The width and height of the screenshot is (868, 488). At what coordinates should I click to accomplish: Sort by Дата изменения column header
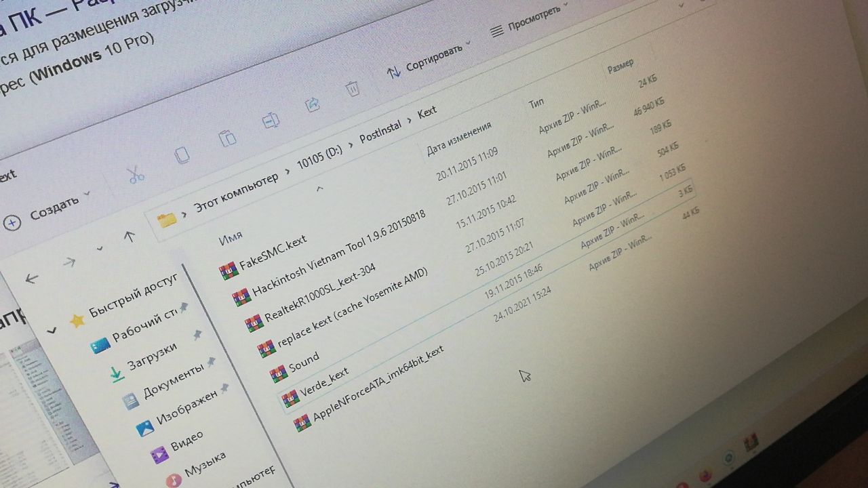[x=458, y=139]
